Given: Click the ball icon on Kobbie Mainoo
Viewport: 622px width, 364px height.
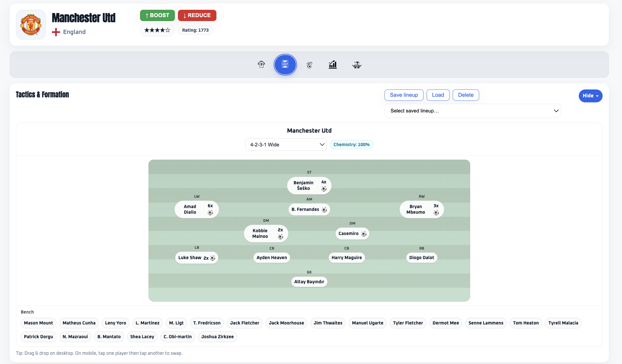Looking at the screenshot, I should click(280, 237).
